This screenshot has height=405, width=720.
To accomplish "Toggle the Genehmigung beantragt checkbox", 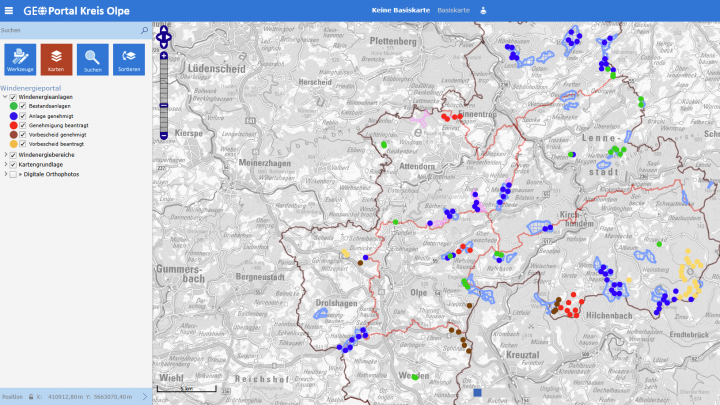I will [22, 125].
